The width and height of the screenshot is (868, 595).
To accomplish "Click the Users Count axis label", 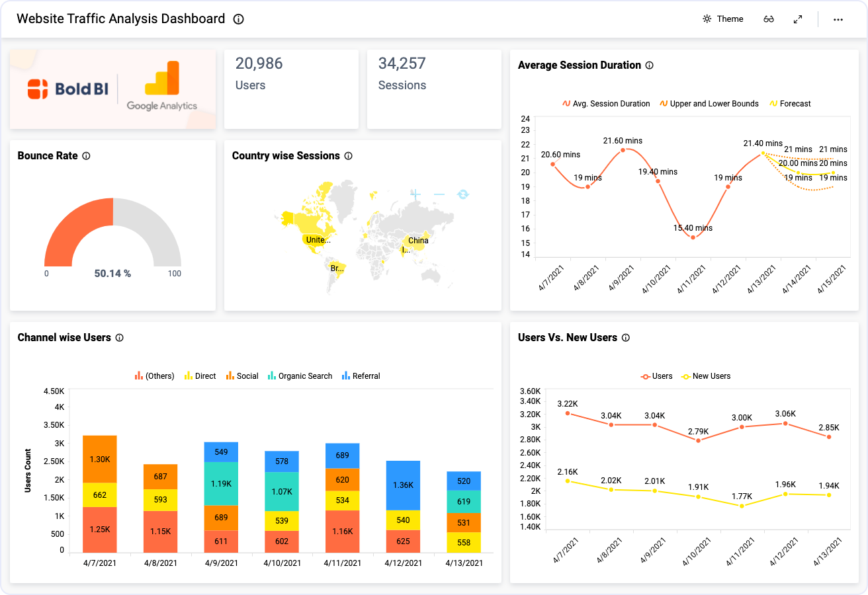I will (x=28, y=471).
